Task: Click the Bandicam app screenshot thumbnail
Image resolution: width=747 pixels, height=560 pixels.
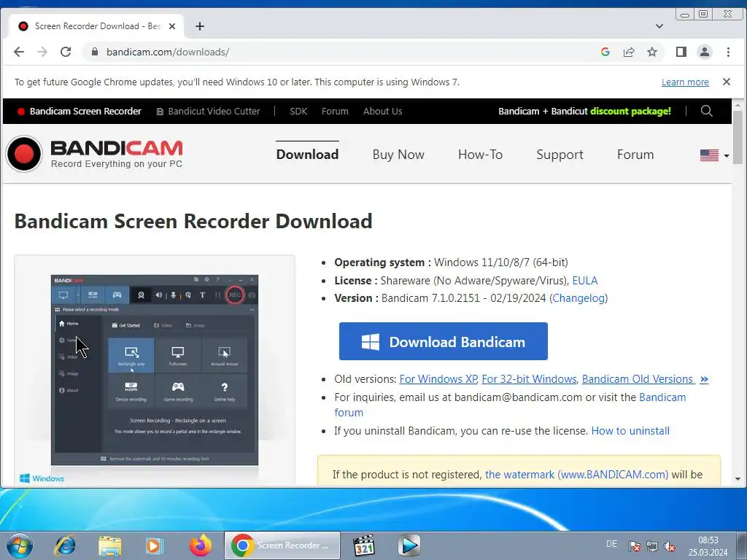Action: click(x=155, y=370)
